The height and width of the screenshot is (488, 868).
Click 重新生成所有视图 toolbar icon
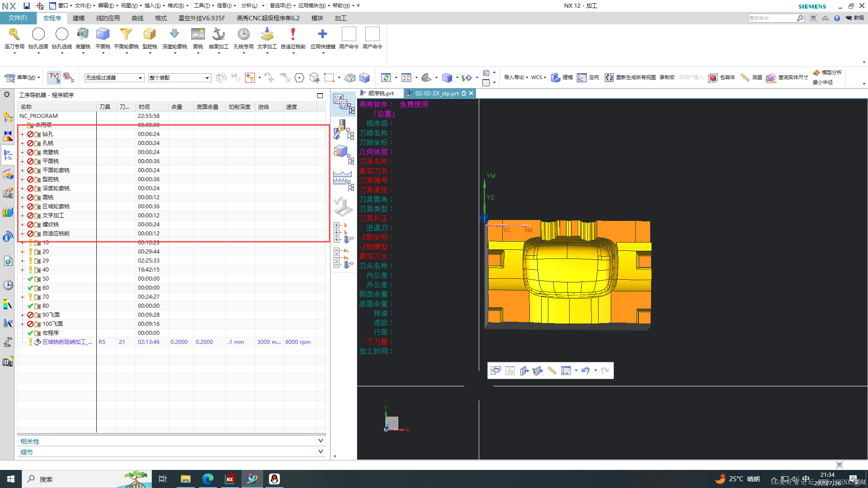(630, 77)
